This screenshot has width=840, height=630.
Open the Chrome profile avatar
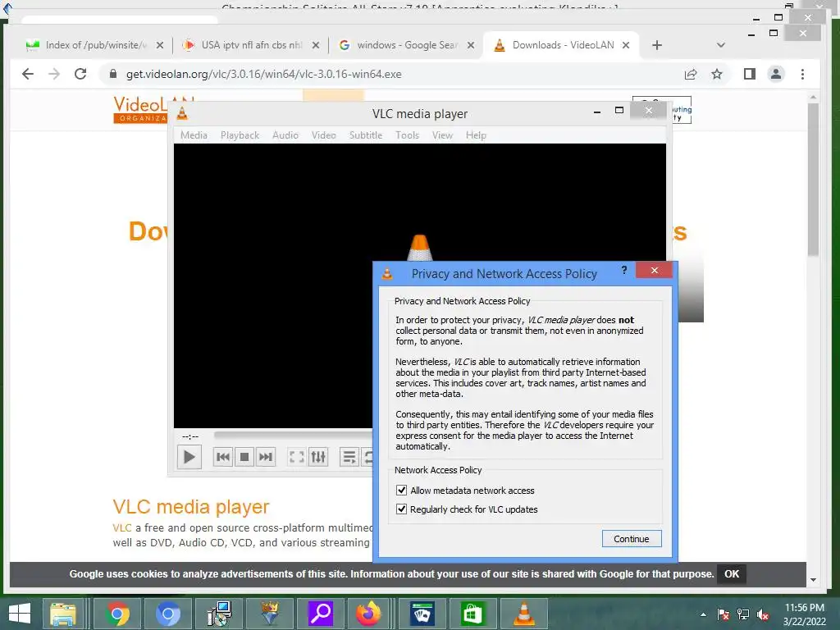point(776,74)
